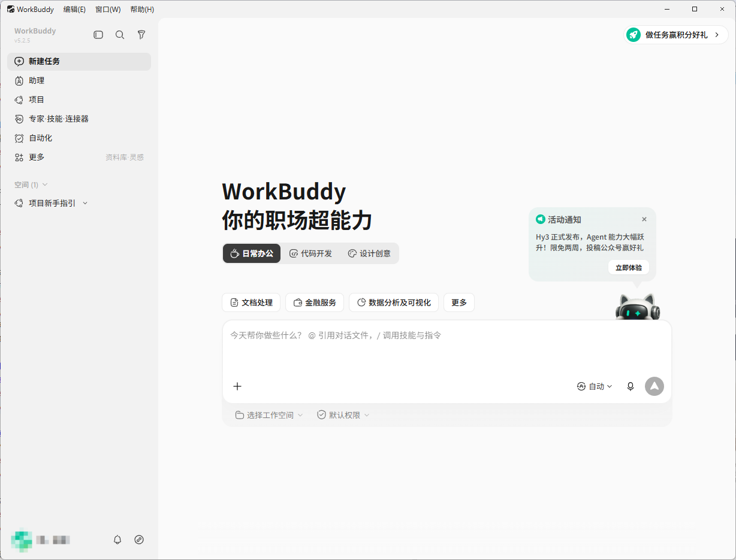
Task: Open the notification bell icon
Action: pos(117,540)
